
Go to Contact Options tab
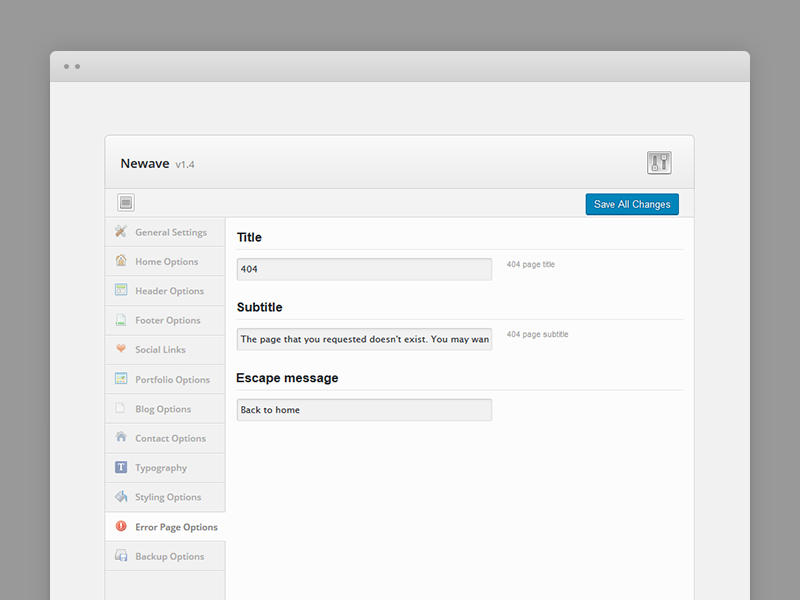[165, 438]
